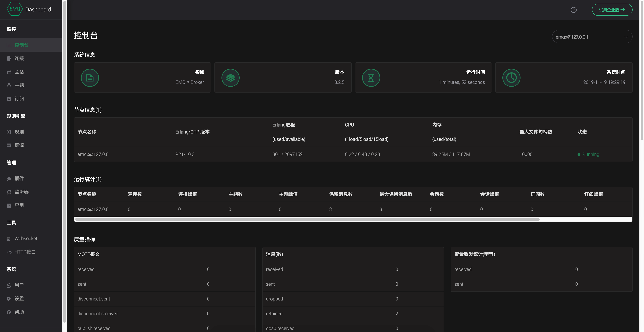Click the Applications icon in sidebar
Image resolution: width=644 pixels, height=332 pixels.
[x=9, y=205]
